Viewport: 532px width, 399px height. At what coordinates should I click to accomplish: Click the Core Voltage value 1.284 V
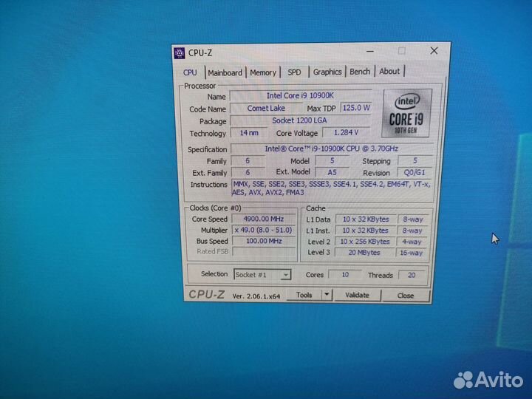(346, 132)
